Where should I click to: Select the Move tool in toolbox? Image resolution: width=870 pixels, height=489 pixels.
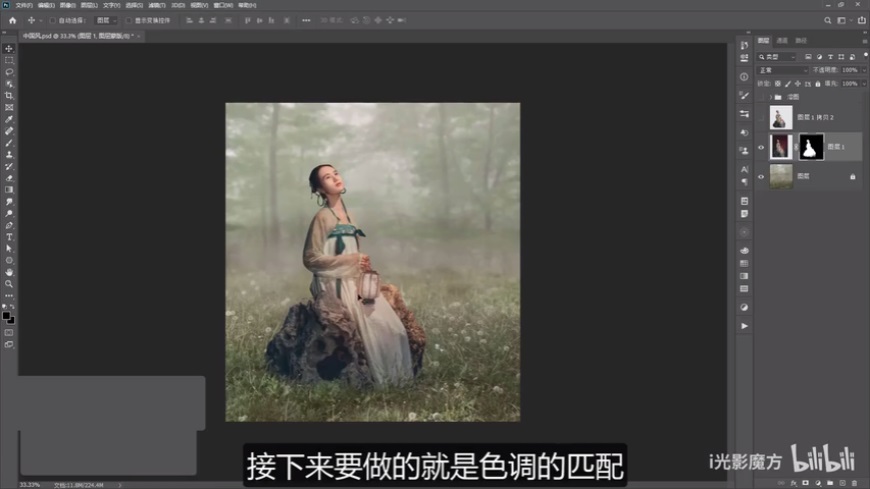click(x=9, y=49)
